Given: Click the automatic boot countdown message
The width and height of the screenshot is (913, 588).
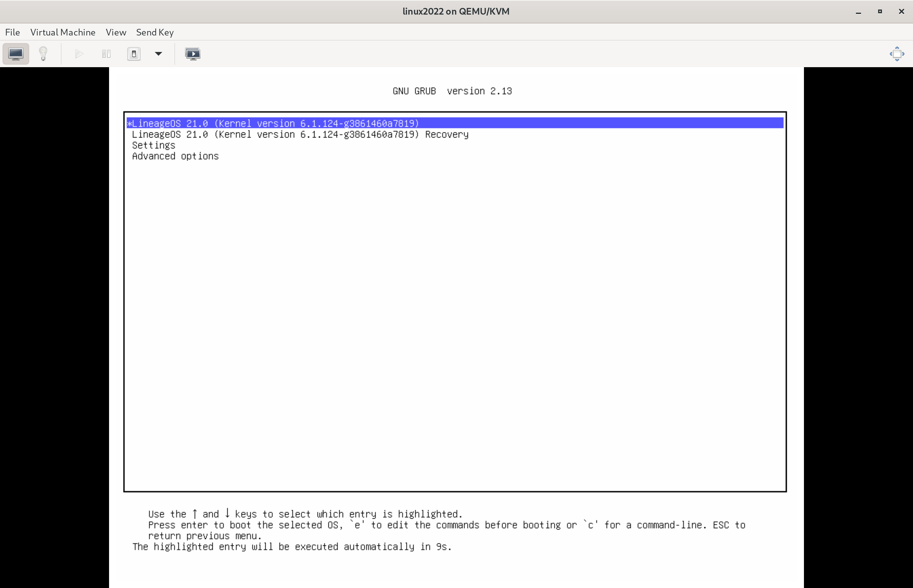Looking at the screenshot, I should (x=292, y=547).
